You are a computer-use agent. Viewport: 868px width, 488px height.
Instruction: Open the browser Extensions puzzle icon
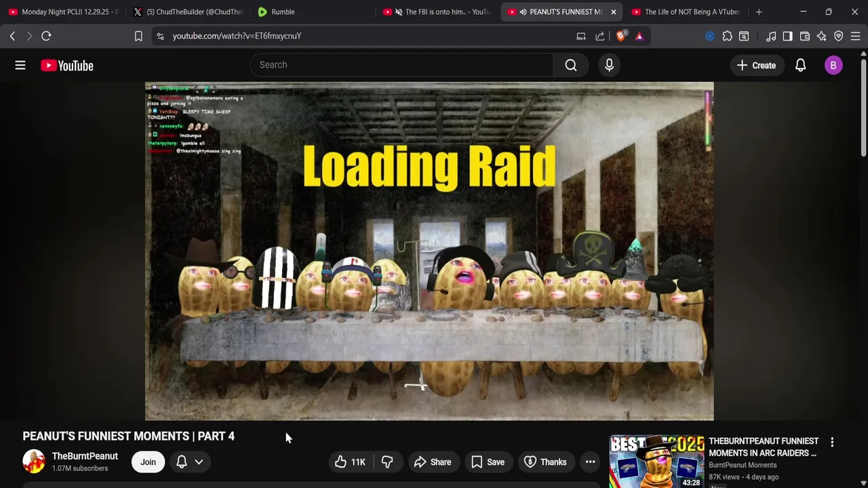click(727, 36)
